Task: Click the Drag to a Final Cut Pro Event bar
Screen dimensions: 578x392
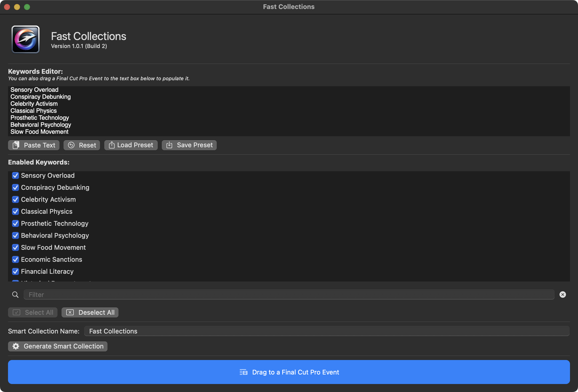Action: point(289,372)
